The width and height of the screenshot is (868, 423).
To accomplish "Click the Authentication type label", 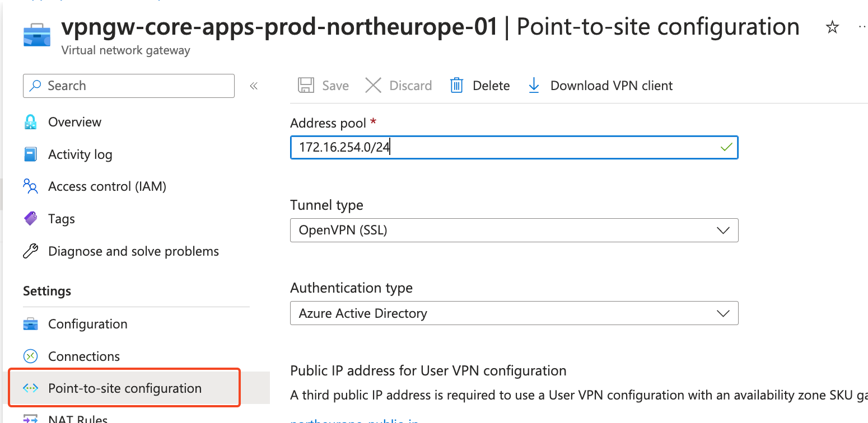I will pos(351,288).
